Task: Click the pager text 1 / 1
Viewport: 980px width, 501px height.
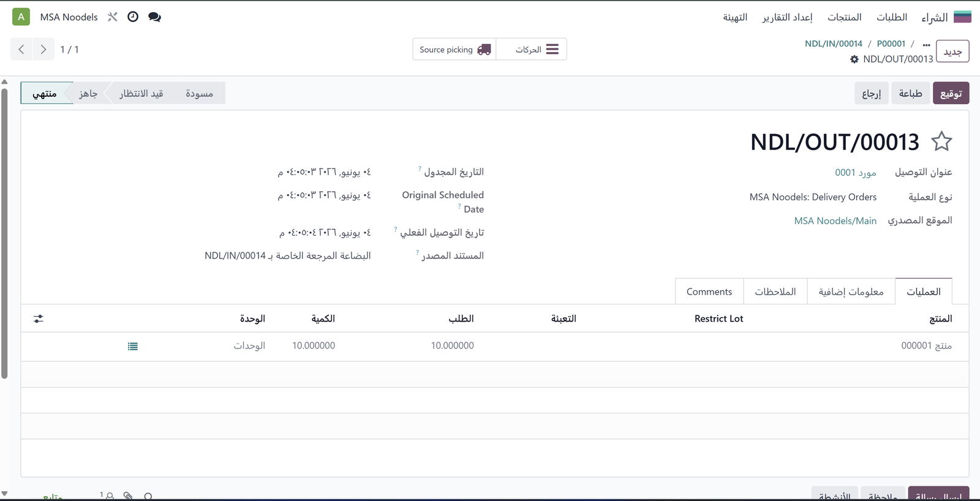Action: (x=69, y=50)
